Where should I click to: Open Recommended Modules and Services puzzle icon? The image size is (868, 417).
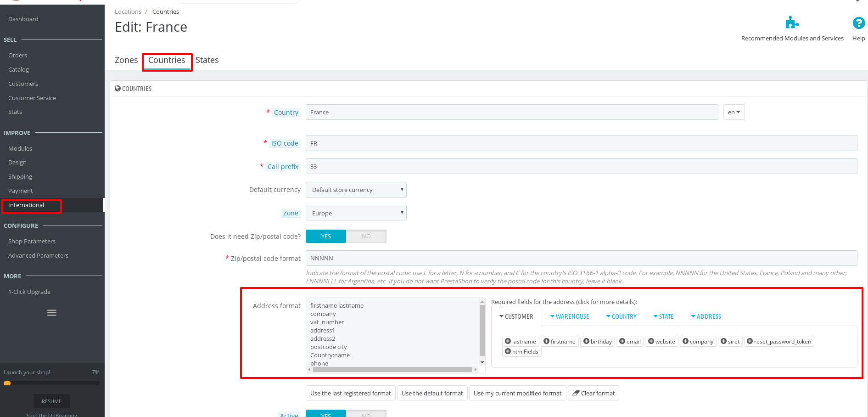click(x=792, y=23)
